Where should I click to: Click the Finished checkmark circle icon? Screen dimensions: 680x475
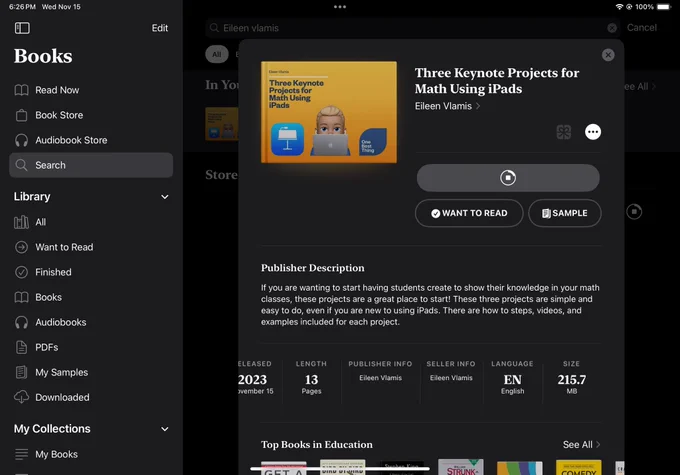click(x=21, y=272)
